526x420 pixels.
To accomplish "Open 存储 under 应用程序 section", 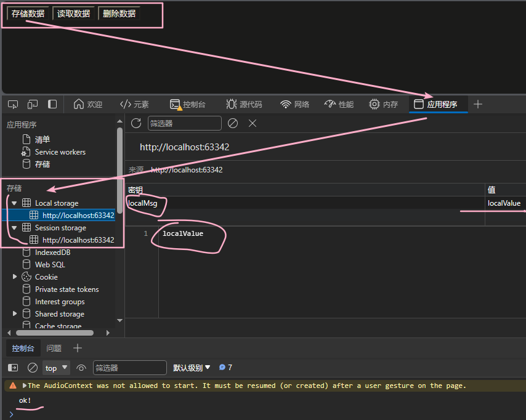I will pyautogui.click(x=42, y=164).
